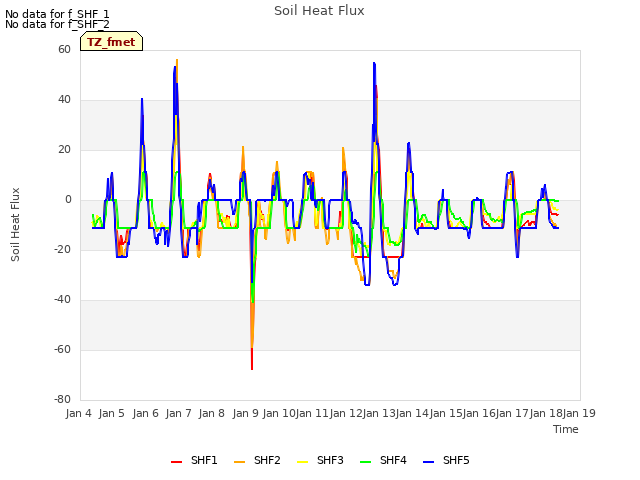Click the Jan 11 x-axis label
The image size is (640, 480).
pyautogui.click(x=312, y=413)
